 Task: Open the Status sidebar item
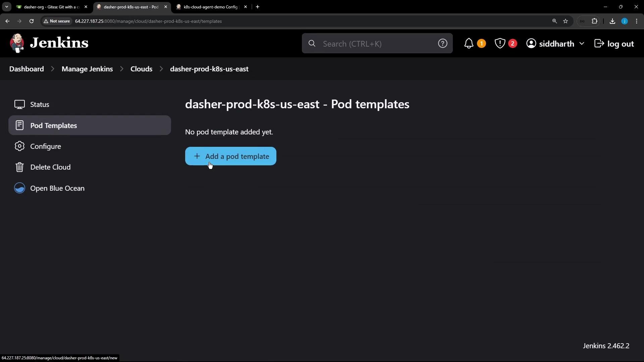[90, 105]
